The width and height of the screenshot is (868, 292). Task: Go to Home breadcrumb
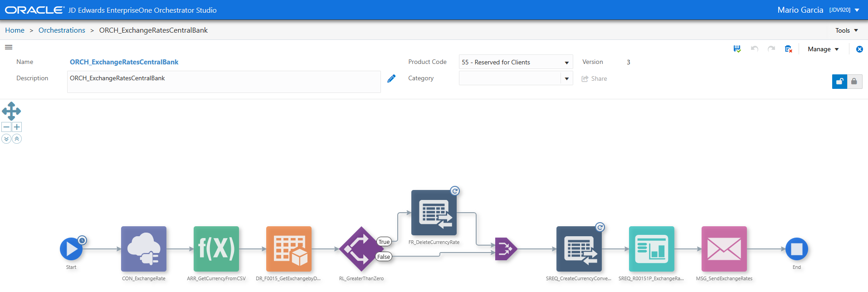15,30
